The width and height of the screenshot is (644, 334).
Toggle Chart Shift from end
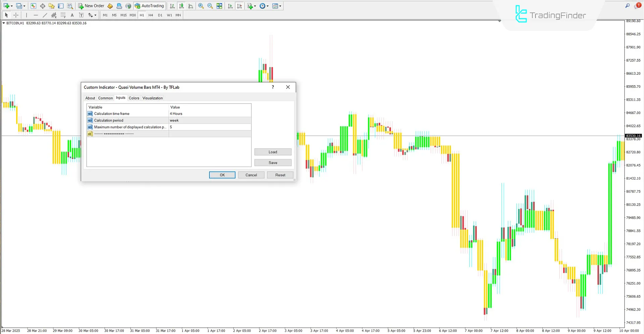[x=240, y=6]
